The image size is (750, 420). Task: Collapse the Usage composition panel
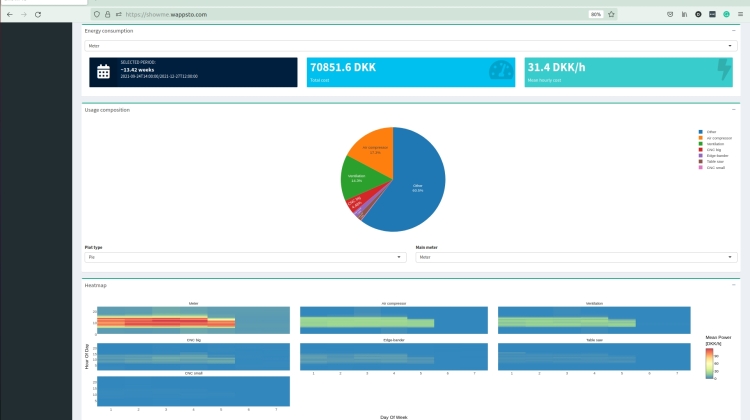[x=733, y=109]
